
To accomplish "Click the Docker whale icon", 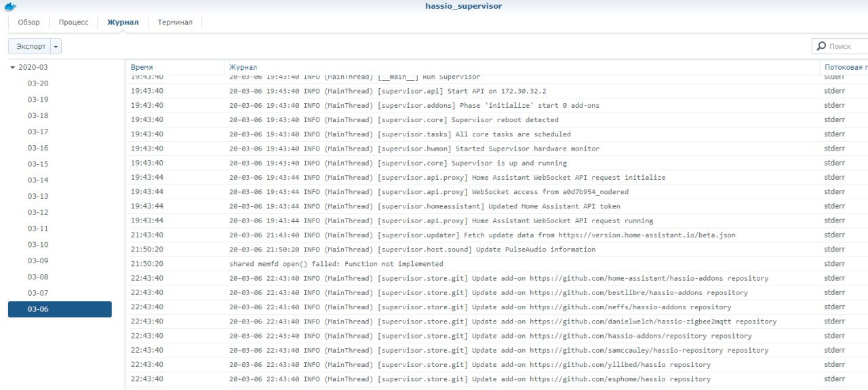I will pos(9,7).
